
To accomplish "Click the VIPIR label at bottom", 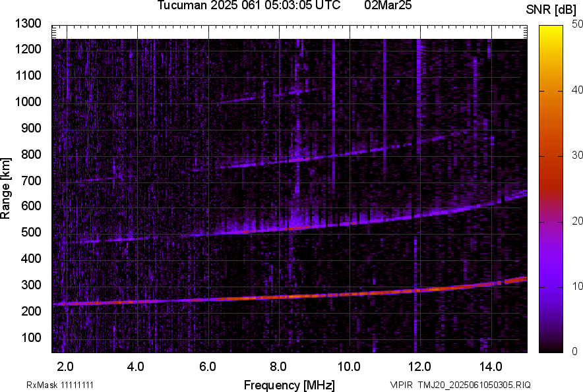I will tap(400, 385).
